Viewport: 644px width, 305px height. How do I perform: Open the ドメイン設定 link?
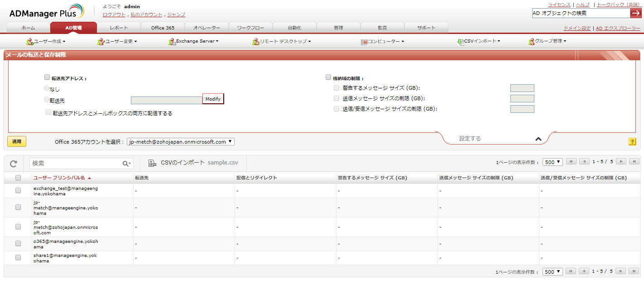click(x=577, y=28)
